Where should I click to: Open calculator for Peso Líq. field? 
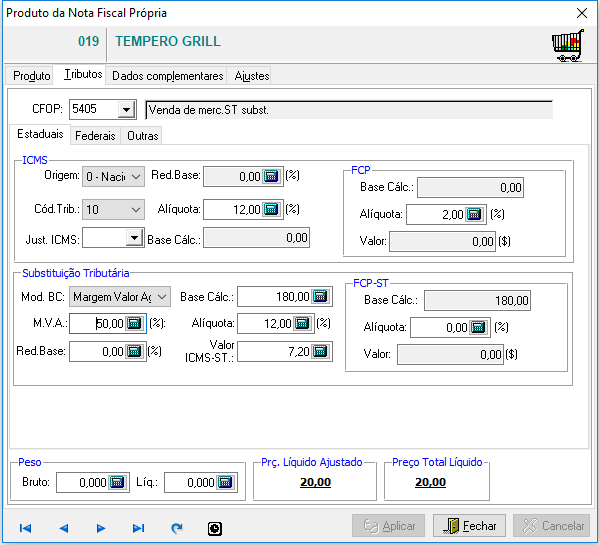[225, 482]
